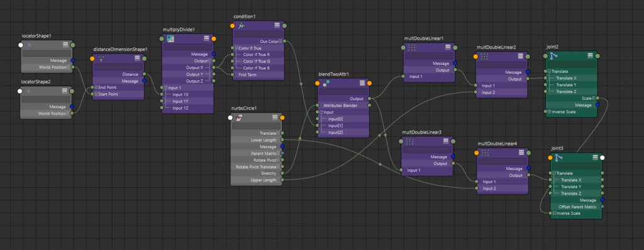Toggle view mode bars on multDoubleLinear1
Viewport: 644px width, 250px height.
tap(448, 48)
